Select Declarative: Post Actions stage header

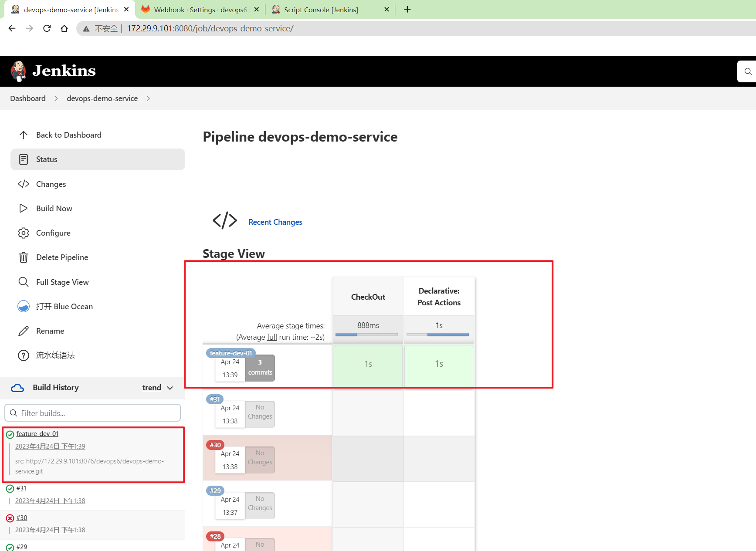point(439,297)
